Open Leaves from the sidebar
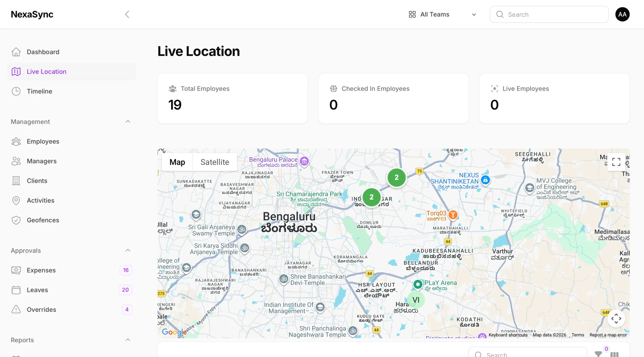Image resolution: width=644 pixels, height=357 pixels. click(x=37, y=290)
